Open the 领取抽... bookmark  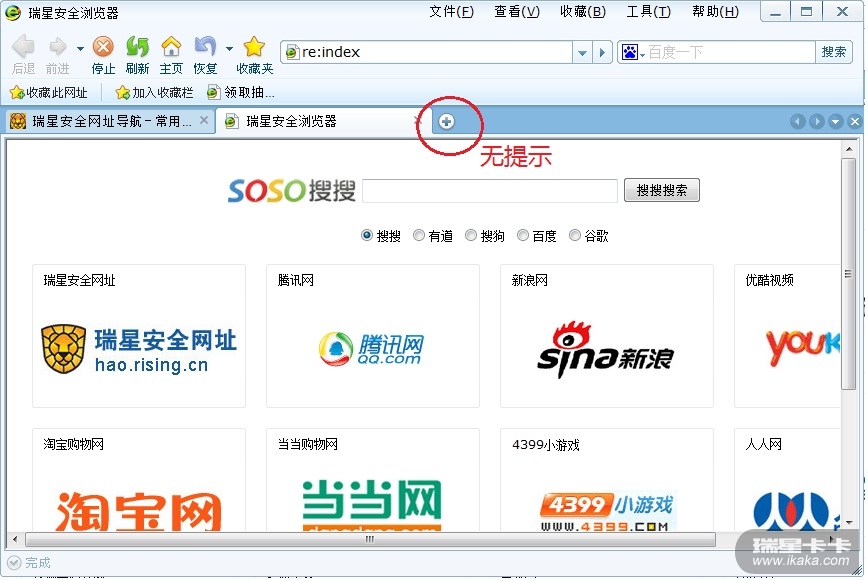pos(240,92)
